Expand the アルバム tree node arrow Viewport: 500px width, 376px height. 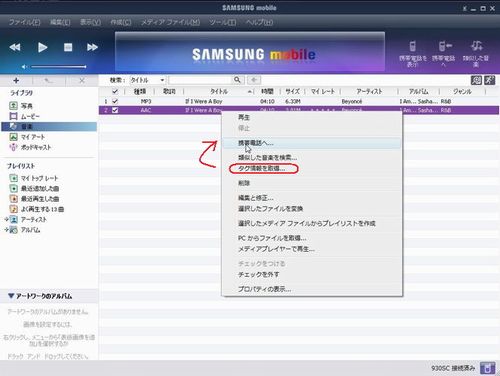pyautogui.click(x=6, y=230)
